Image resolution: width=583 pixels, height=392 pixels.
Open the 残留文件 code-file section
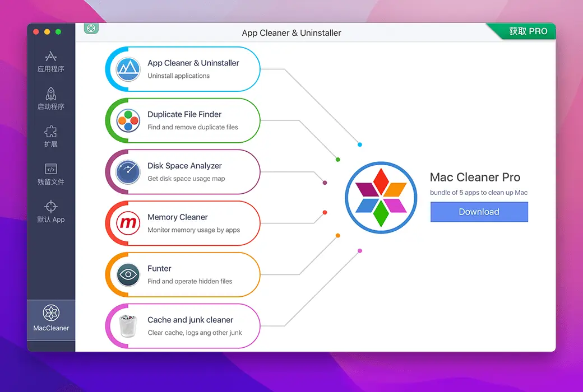(x=51, y=174)
